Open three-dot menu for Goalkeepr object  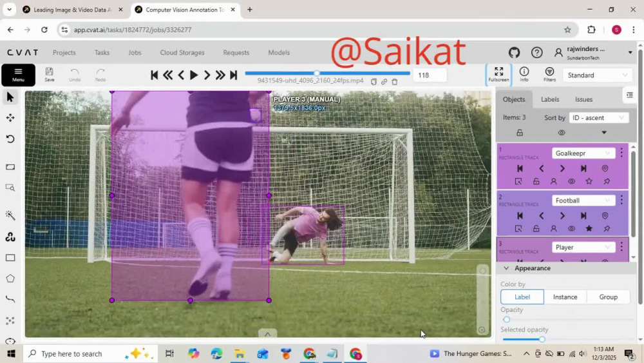click(621, 153)
